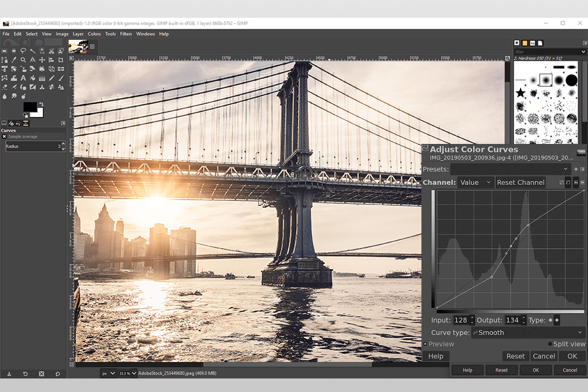Disable the Preview checkbox in Curves
Screen dimensions: 588x392
tap(425, 344)
